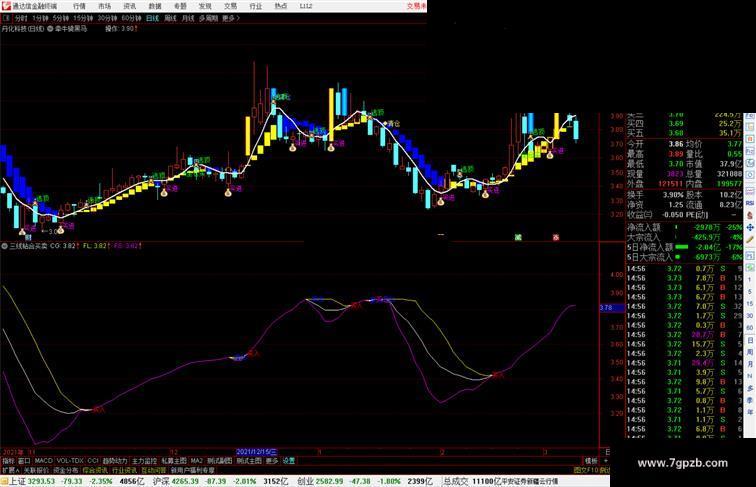Open the 资金分布 tab
The height and width of the screenshot is (487, 756).
(66, 470)
